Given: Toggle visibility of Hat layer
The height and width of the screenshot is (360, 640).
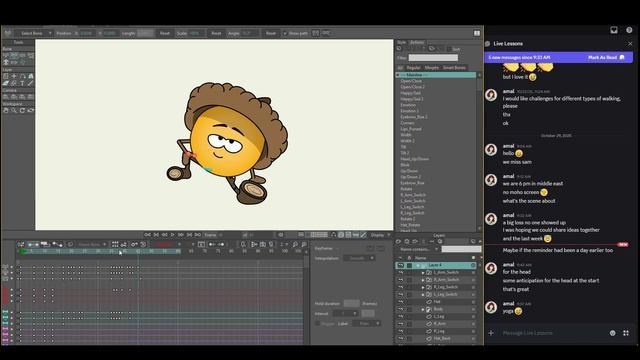Looking at the screenshot, I should tap(401, 302).
